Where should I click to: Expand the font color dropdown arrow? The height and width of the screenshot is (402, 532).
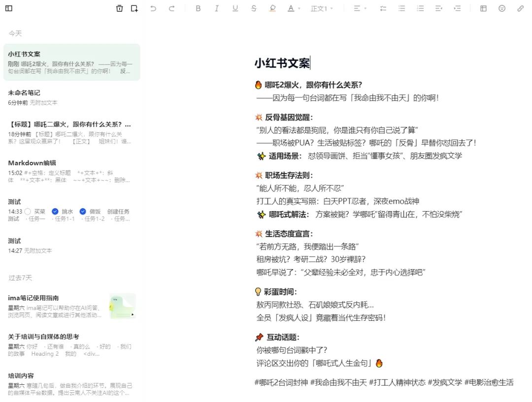(299, 9)
